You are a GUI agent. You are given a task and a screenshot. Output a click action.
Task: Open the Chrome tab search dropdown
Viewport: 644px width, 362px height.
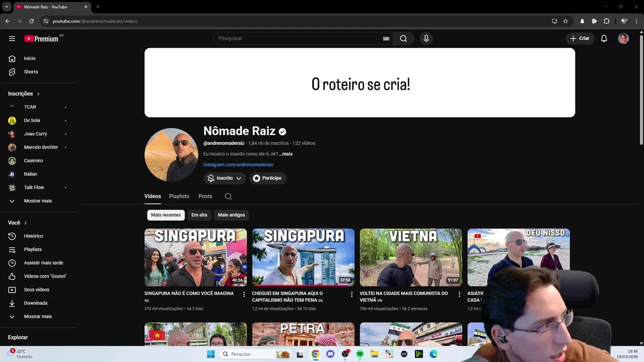[7, 7]
